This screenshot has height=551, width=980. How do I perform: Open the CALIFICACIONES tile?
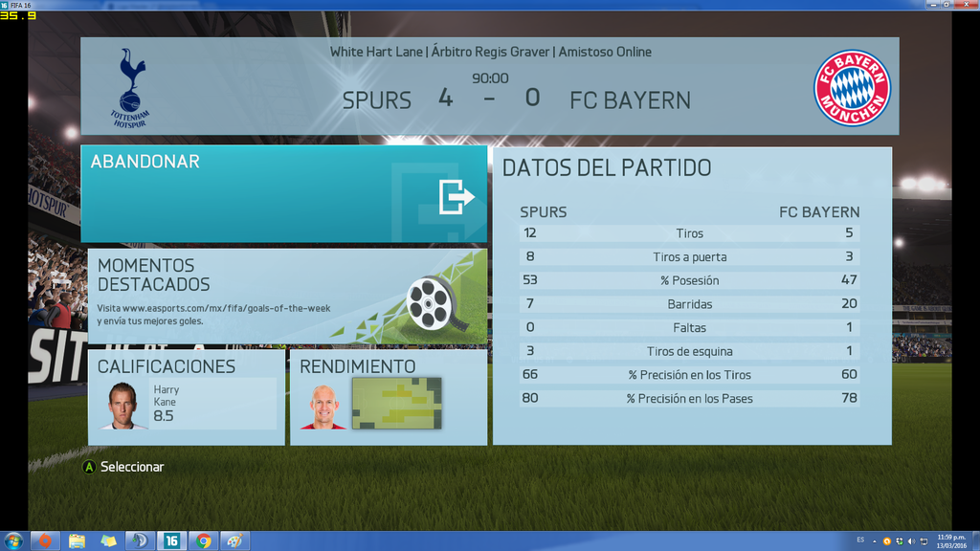pos(187,397)
